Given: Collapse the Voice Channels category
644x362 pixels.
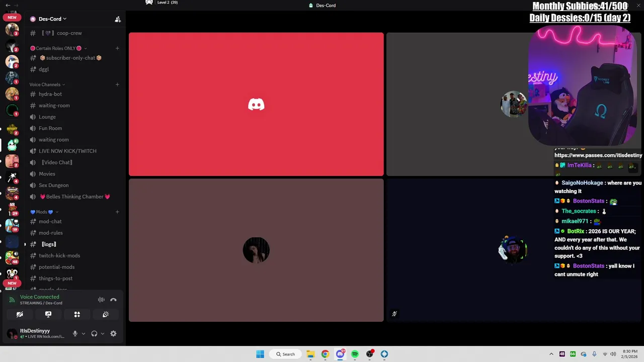Looking at the screenshot, I should [47, 84].
